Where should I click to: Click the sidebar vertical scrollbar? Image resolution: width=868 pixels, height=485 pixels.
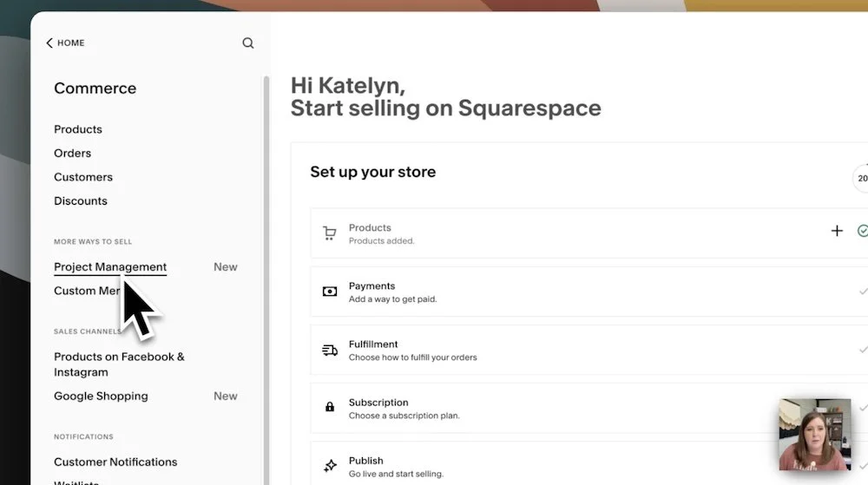(x=266, y=280)
